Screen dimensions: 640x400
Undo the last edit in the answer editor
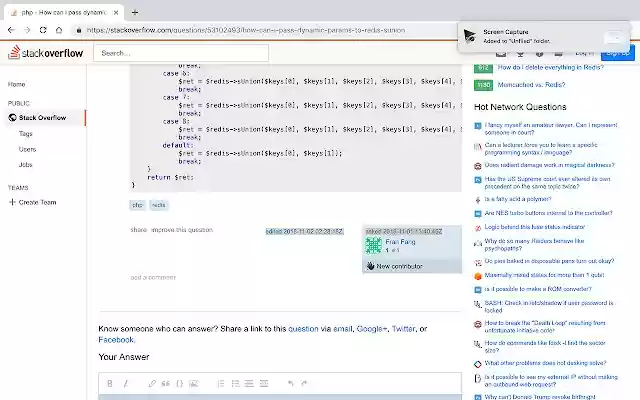[x=290, y=383]
